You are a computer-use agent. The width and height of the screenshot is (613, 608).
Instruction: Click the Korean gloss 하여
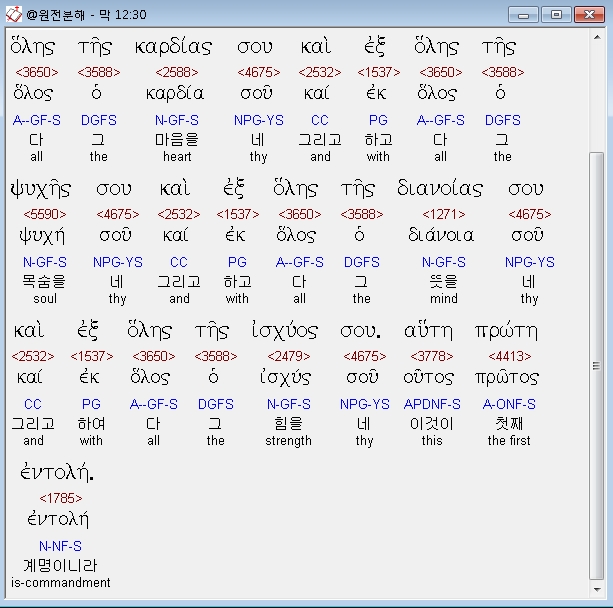pos(91,423)
